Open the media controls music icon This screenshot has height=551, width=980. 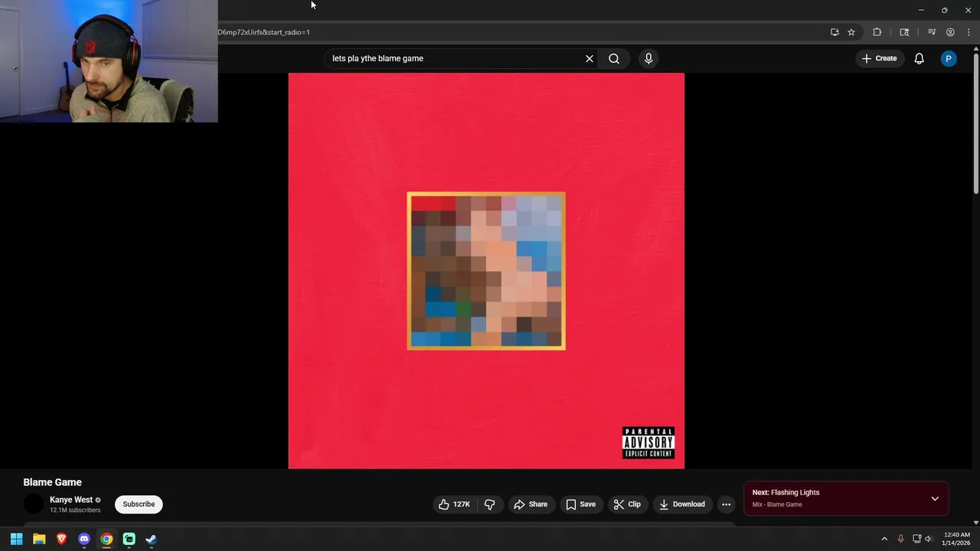(932, 32)
